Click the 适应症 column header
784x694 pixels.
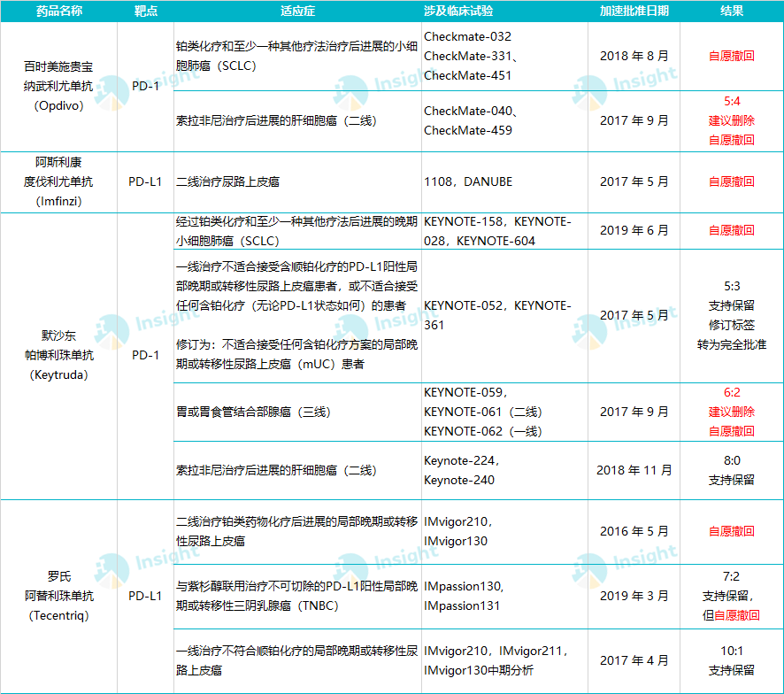(297, 11)
